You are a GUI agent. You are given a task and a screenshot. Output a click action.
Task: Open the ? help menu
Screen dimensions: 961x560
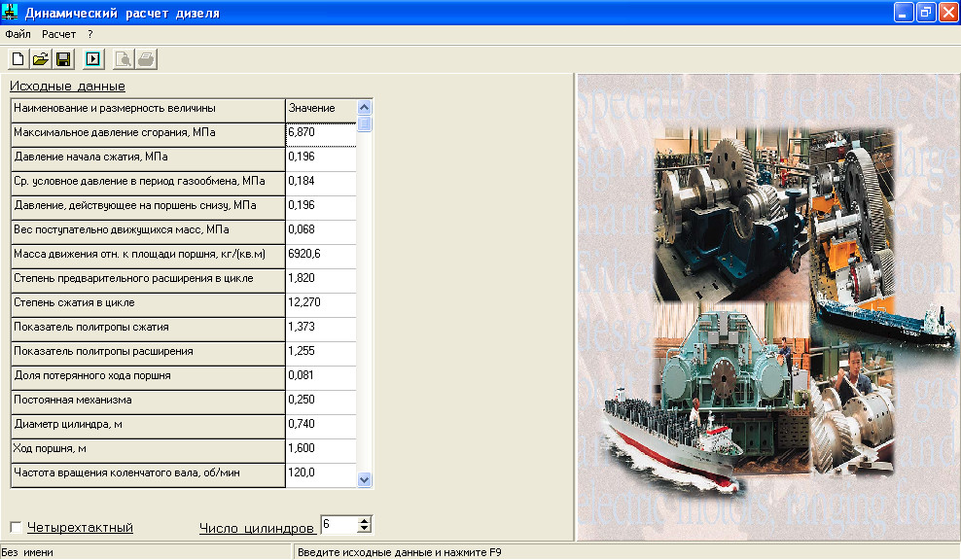pyautogui.click(x=89, y=34)
